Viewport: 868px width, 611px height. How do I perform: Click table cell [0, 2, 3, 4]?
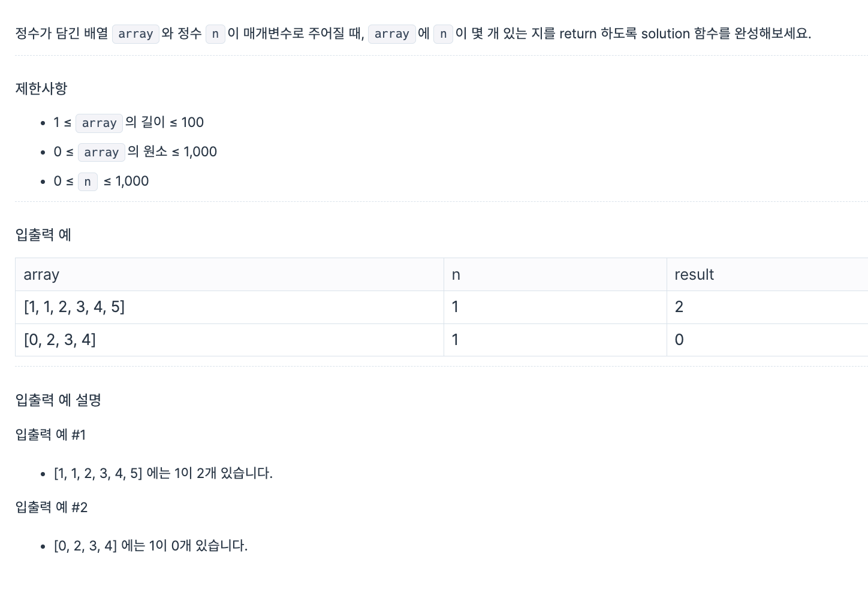[x=230, y=340]
